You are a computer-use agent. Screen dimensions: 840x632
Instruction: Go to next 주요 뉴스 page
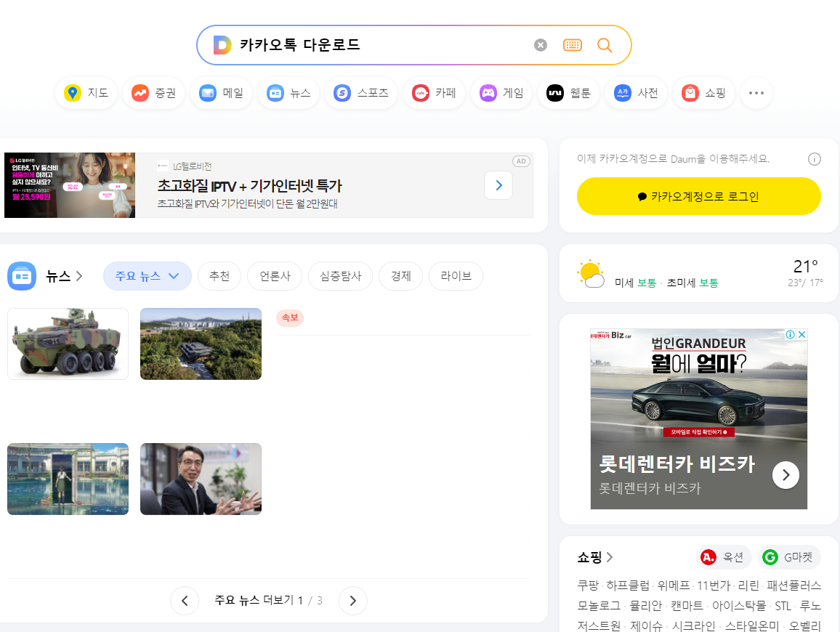tap(353, 601)
